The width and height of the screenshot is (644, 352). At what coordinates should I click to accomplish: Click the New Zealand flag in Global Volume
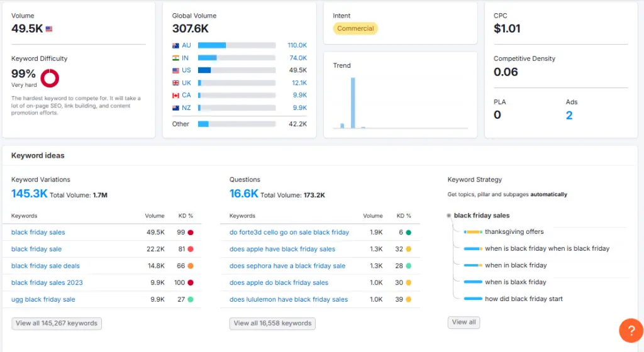pos(176,108)
